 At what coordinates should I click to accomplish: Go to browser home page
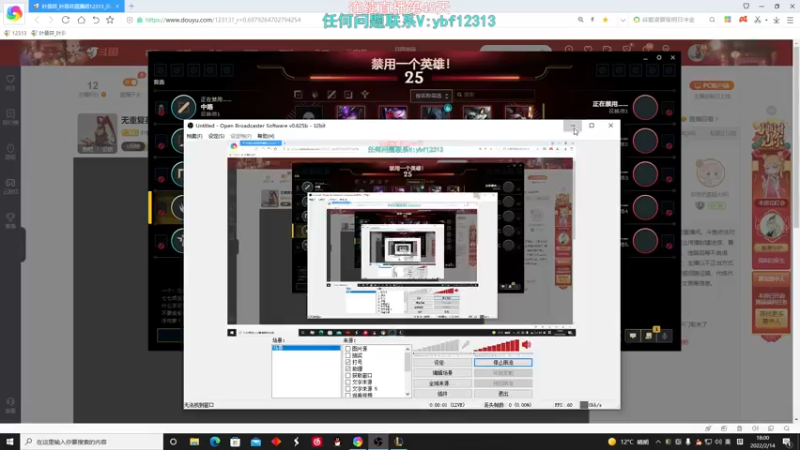point(81,20)
